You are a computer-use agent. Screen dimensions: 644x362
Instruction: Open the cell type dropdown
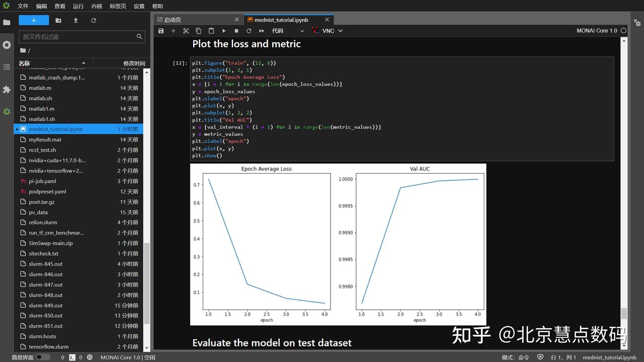point(288,31)
